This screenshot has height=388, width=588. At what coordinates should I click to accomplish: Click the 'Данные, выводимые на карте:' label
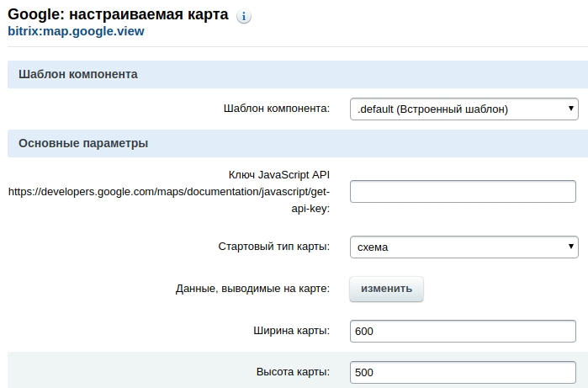(x=252, y=289)
